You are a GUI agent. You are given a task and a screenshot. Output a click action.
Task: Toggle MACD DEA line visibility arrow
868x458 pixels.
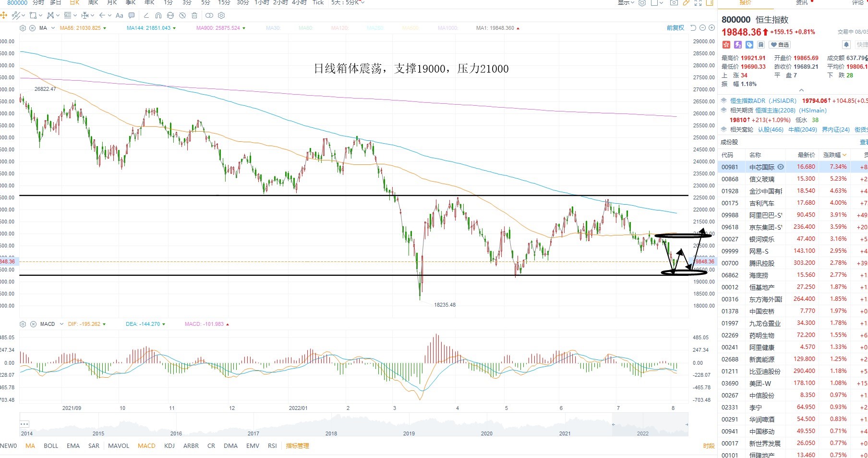click(164, 324)
